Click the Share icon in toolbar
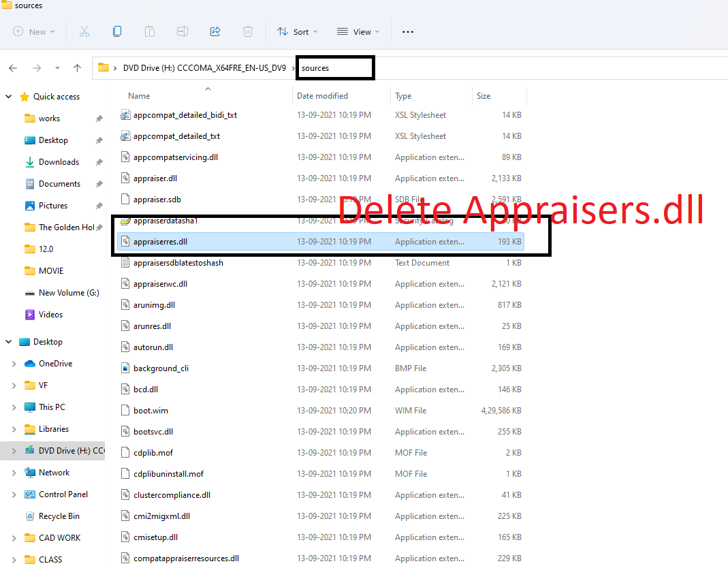The width and height of the screenshot is (728, 568). tap(215, 31)
